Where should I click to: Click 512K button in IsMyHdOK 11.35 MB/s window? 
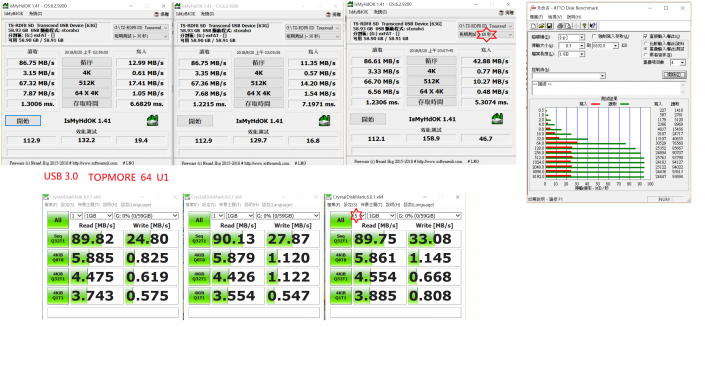pyautogui.click(x=259, y=83)
